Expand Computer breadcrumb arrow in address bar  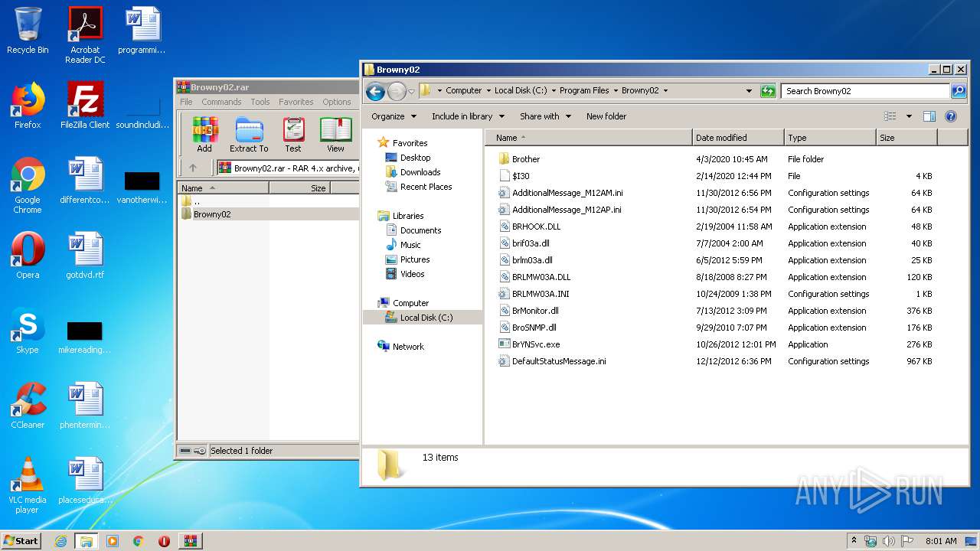488,90
